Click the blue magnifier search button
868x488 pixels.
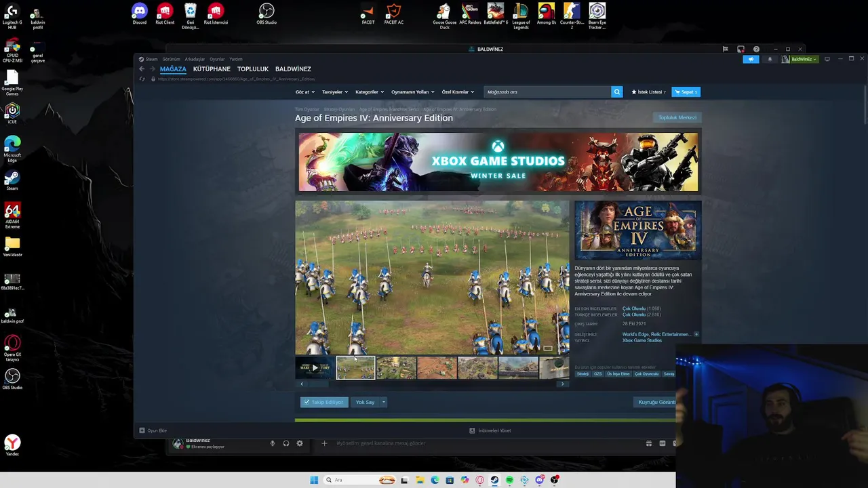616,91
